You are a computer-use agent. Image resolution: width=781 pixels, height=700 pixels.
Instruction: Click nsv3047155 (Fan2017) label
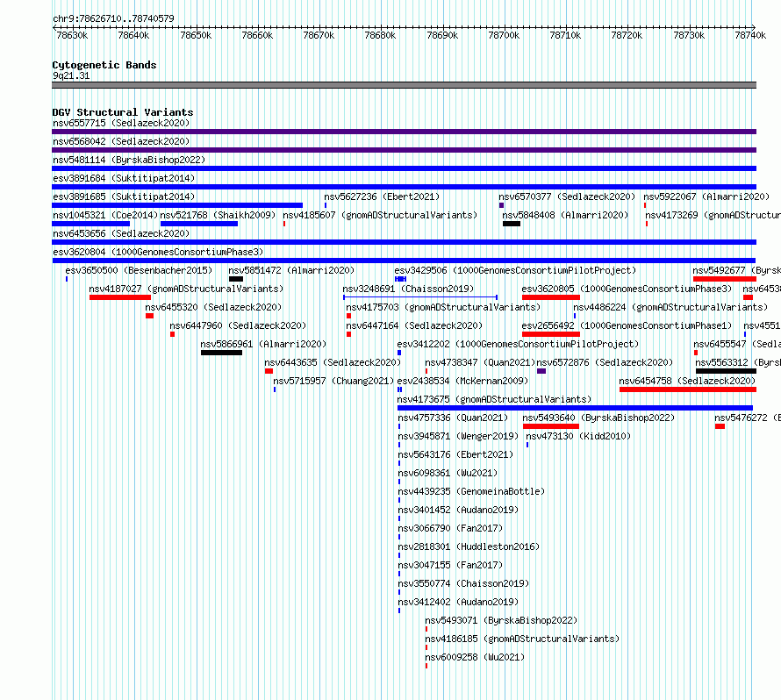(450, 565)
